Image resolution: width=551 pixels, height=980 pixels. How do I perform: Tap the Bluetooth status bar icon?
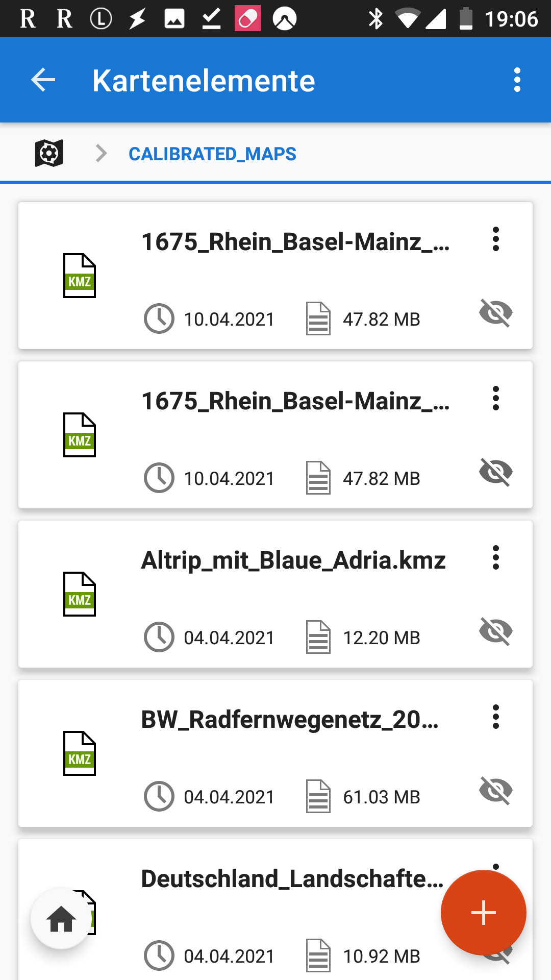[x=376, y=19]
